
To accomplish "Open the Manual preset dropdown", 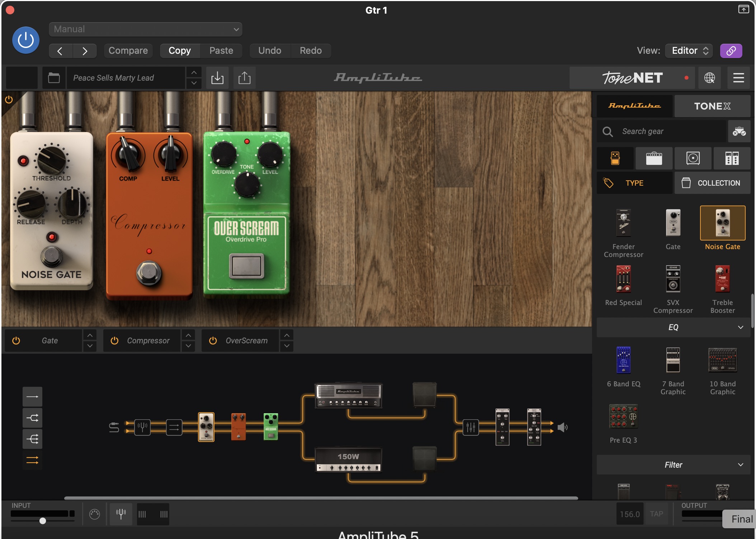I will 146,29.
